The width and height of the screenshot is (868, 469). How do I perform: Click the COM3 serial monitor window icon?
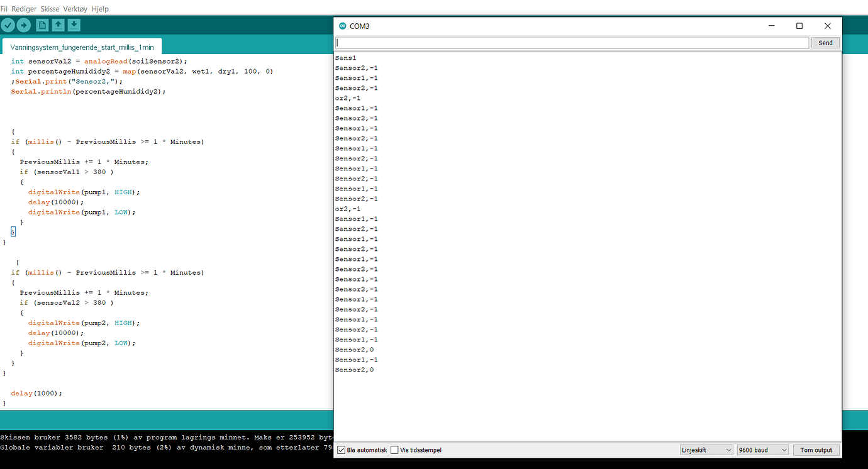tap(342, 26)
